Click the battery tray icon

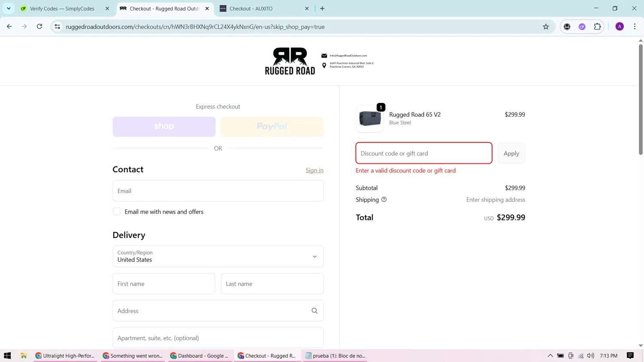coord(560,356)
